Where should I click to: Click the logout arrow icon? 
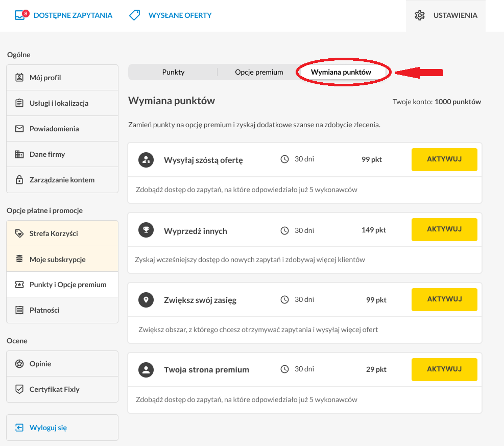(x=19, y=428)
